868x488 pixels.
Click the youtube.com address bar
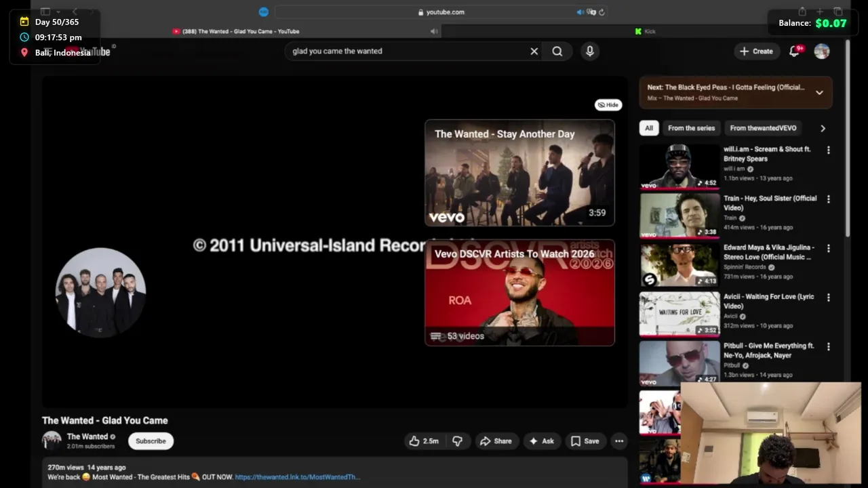tap(441, 12)
